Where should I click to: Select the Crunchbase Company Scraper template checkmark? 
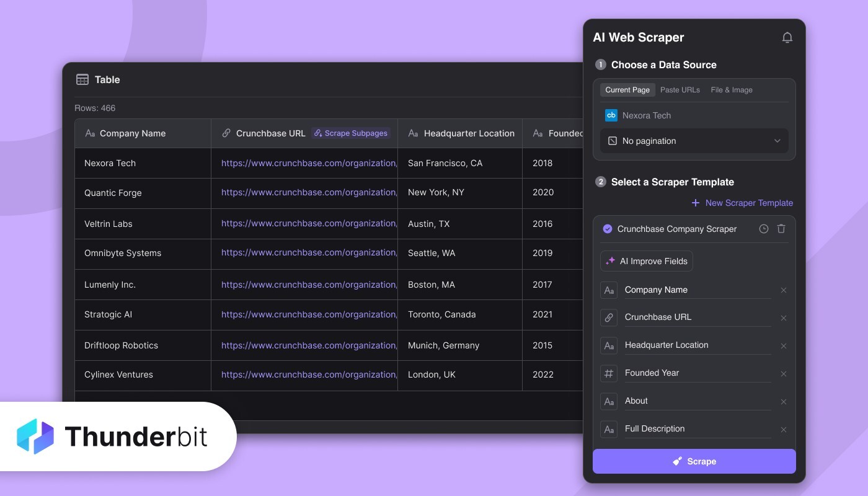tap(608, 229)
